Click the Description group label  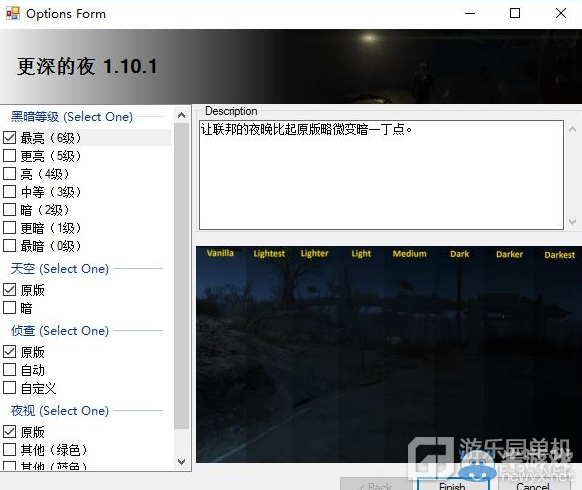pos(231,111)
